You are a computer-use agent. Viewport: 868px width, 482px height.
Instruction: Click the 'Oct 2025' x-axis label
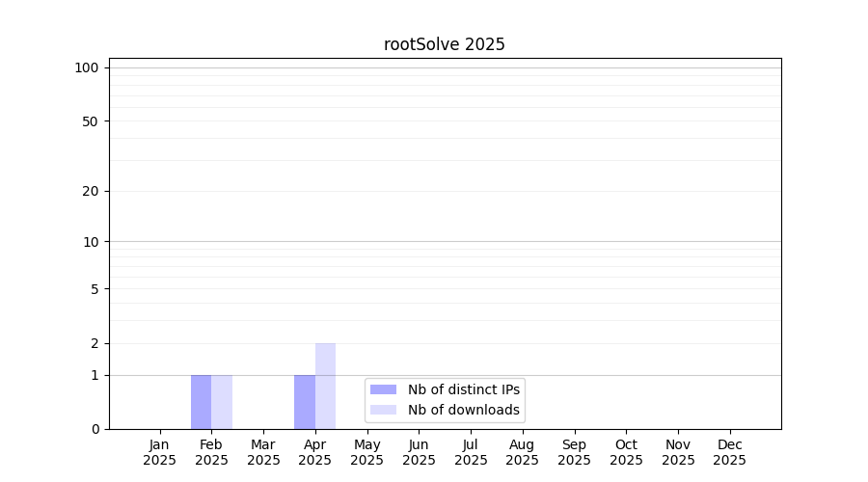(626, 452)
